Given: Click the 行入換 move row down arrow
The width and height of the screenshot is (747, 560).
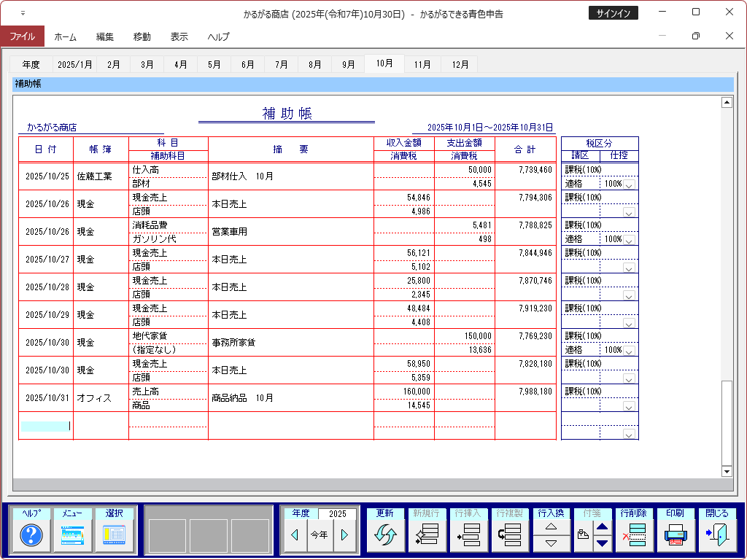Looking at the screenshot, I should [x=551, y=543].
